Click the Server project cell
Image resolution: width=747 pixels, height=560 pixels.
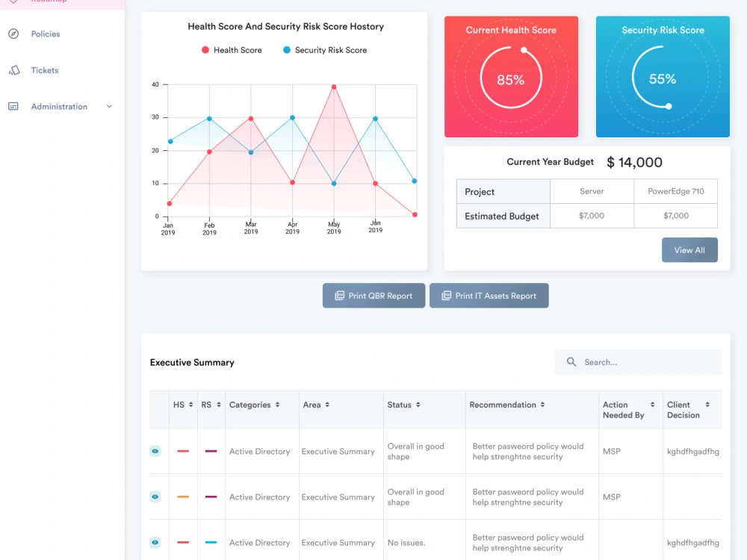[x=592, y=191]
